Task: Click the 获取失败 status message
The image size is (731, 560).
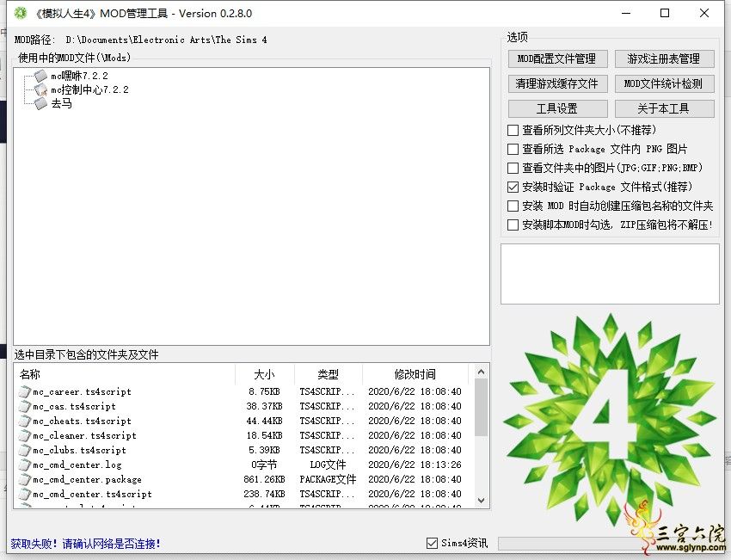Action: coord(86,544)
